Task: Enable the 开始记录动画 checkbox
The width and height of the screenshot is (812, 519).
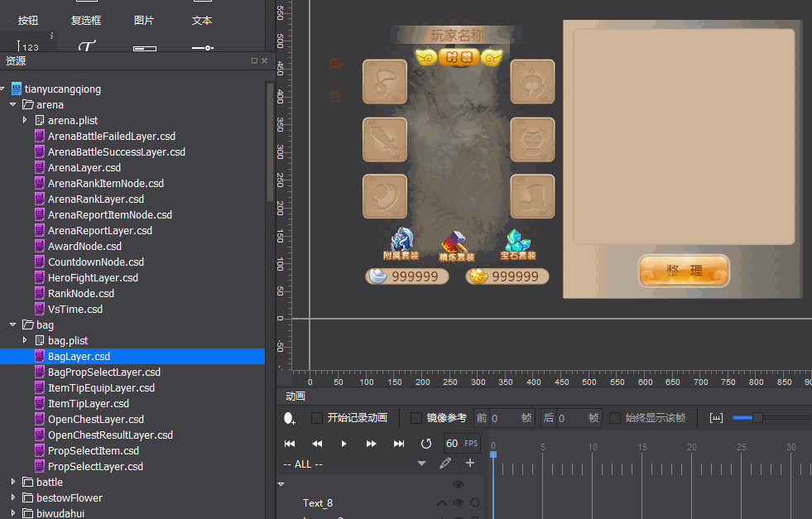Action: (x=317, y=418)
